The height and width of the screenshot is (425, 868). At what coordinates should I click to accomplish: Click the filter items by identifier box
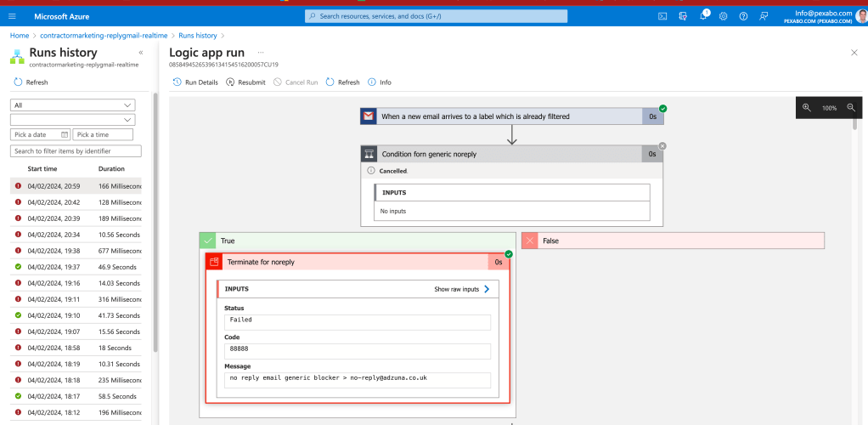click(76, 150)
